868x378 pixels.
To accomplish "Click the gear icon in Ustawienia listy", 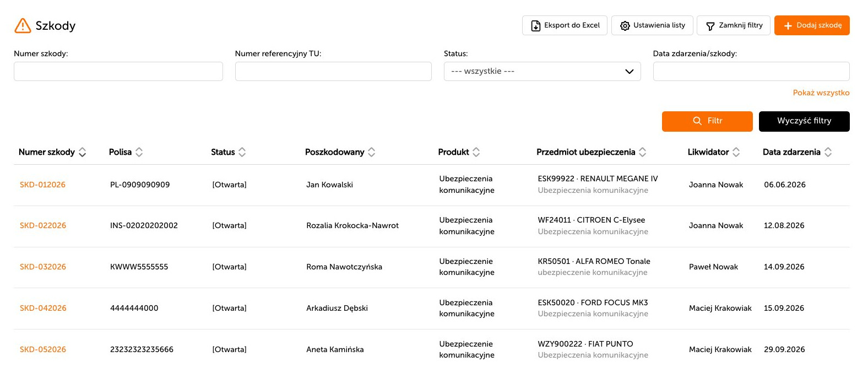I will (625, 26).
